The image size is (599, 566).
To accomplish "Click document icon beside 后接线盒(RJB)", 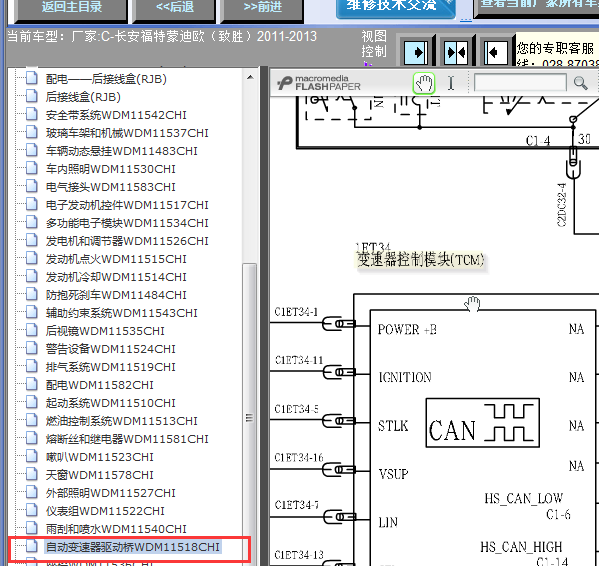I will click(x=32, y=96).
